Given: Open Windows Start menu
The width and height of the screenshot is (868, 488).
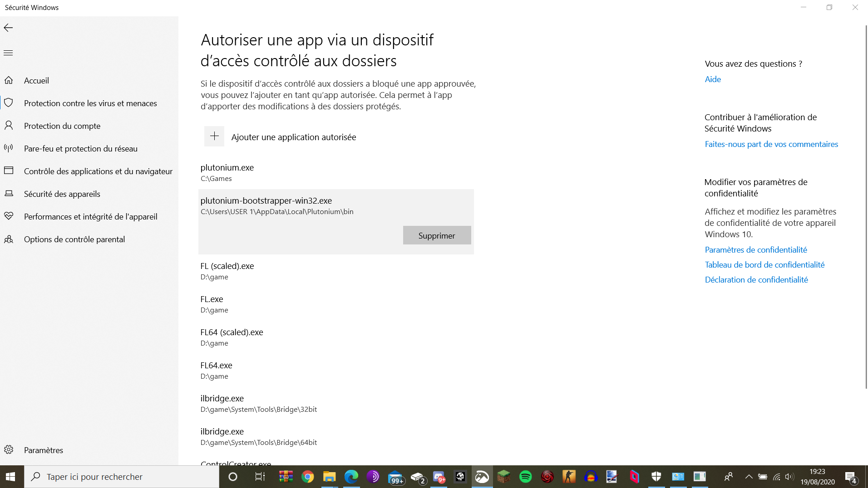Looking at the screenshot, I should (11, 477).
